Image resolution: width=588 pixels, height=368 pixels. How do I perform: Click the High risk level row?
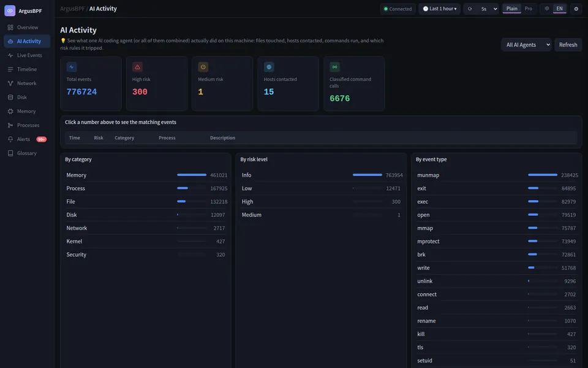[322, 202]
